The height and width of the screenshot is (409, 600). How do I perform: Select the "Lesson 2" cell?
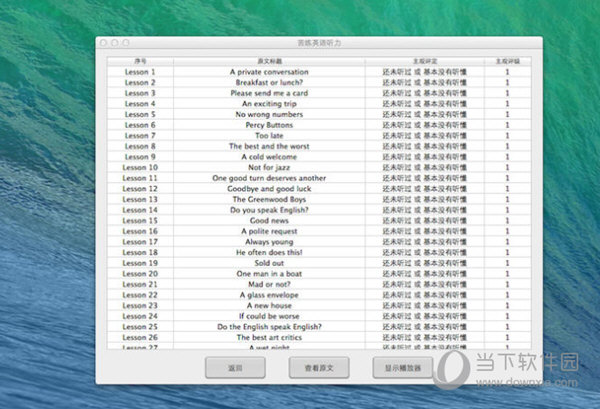coord(140,83)
